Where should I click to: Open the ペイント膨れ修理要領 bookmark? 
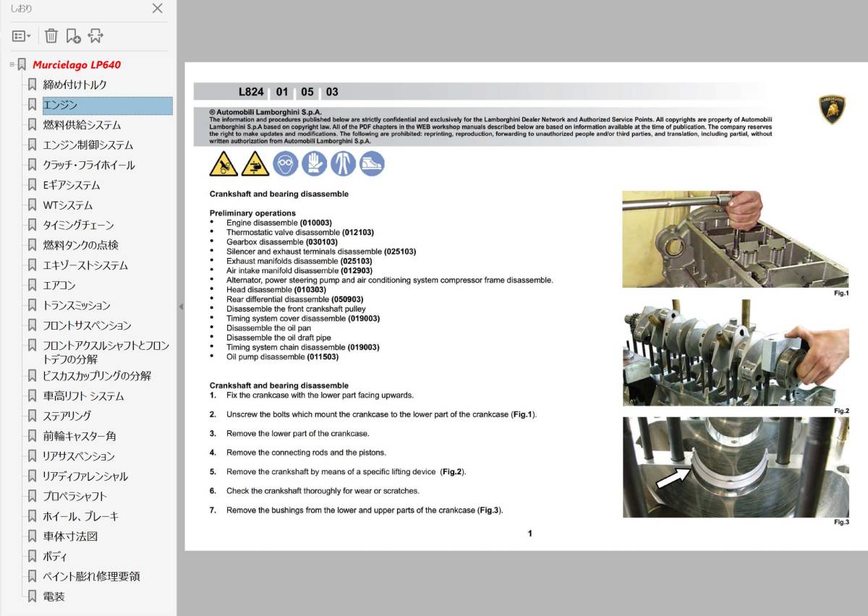tap(92, 576)
